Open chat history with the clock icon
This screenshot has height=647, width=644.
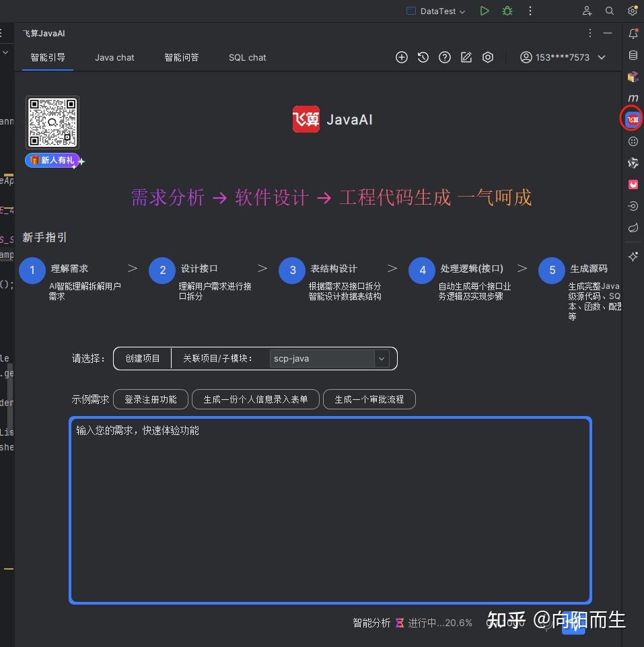click(423, 57)
